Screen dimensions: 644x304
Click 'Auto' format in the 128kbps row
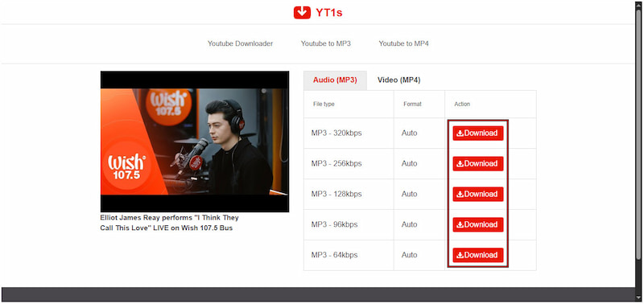[409, 194]
